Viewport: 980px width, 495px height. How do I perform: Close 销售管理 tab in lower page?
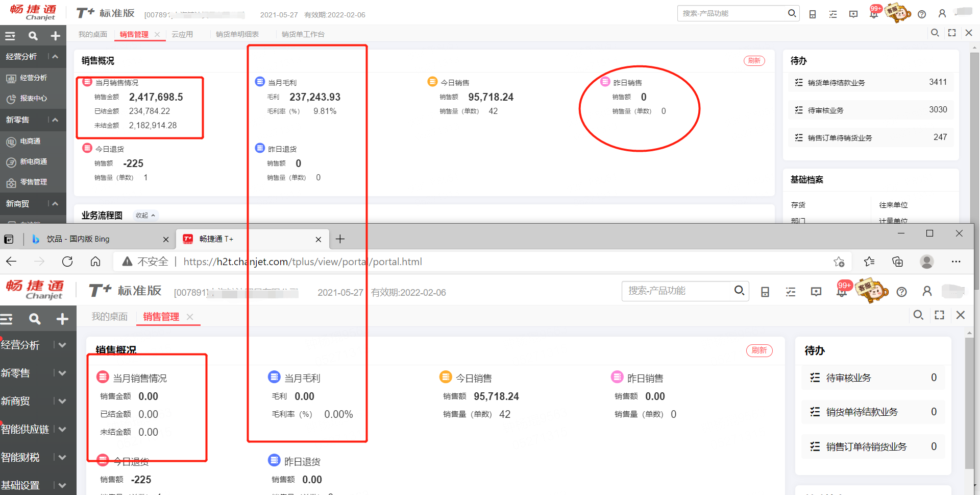190,317
